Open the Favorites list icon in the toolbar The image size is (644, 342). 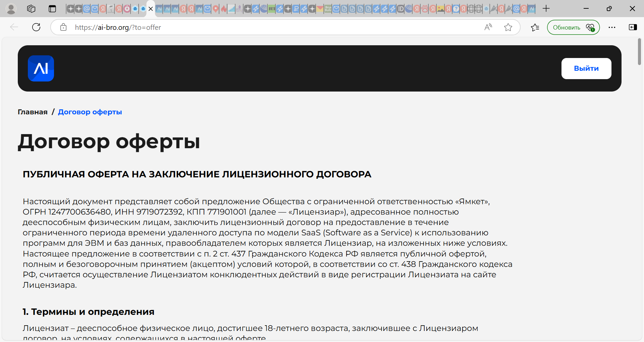[535, 27]
